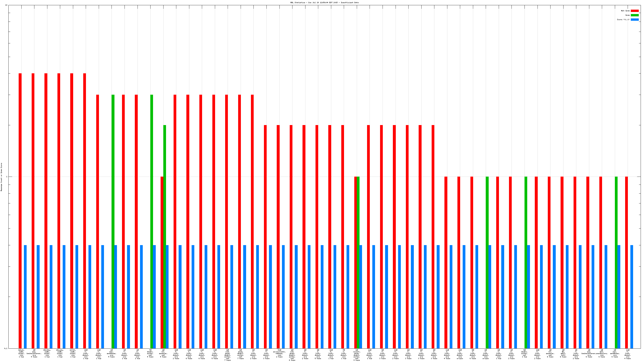The image size is (644, 362).
Task: Click the 'Not Spam' legend label text
Action: [625, 11]
